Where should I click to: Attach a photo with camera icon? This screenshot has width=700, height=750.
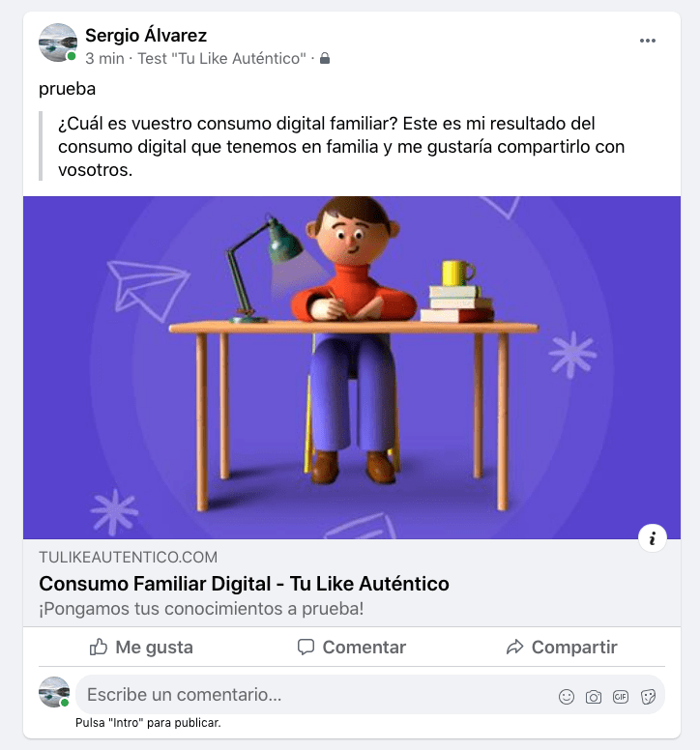[594, 697]
